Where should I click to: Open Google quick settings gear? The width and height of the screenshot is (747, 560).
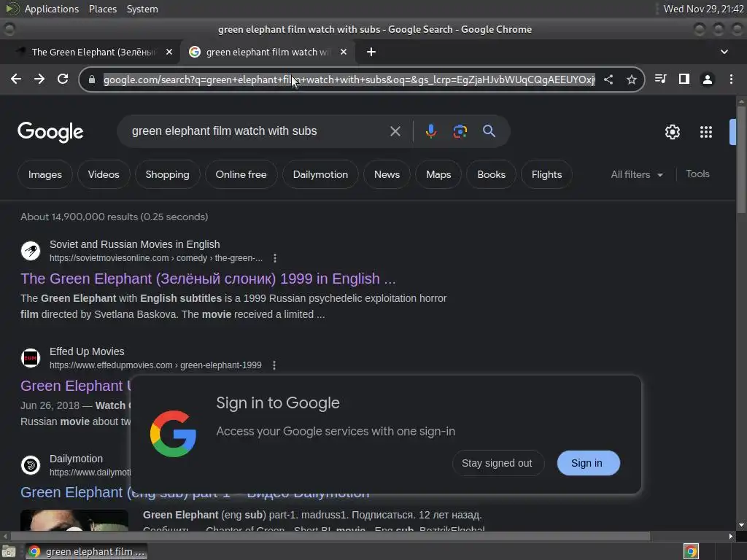pyautogui.click(x=672, y=132)
